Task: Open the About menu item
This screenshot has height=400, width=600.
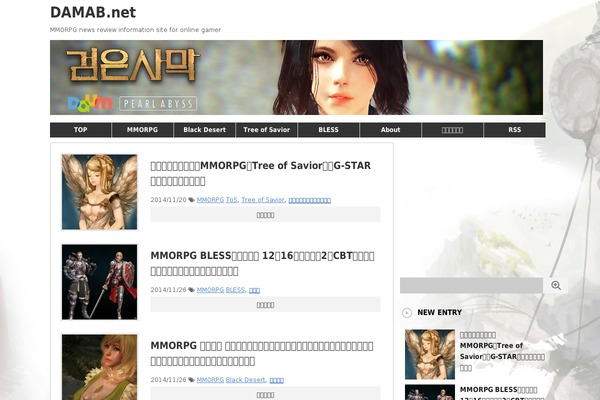Action: [390, 130]
